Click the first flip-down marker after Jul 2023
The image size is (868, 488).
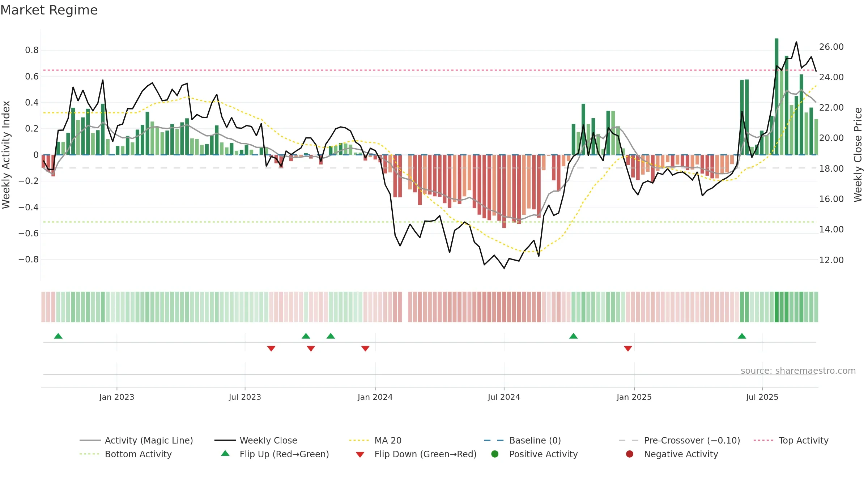[x=271, y=348]
